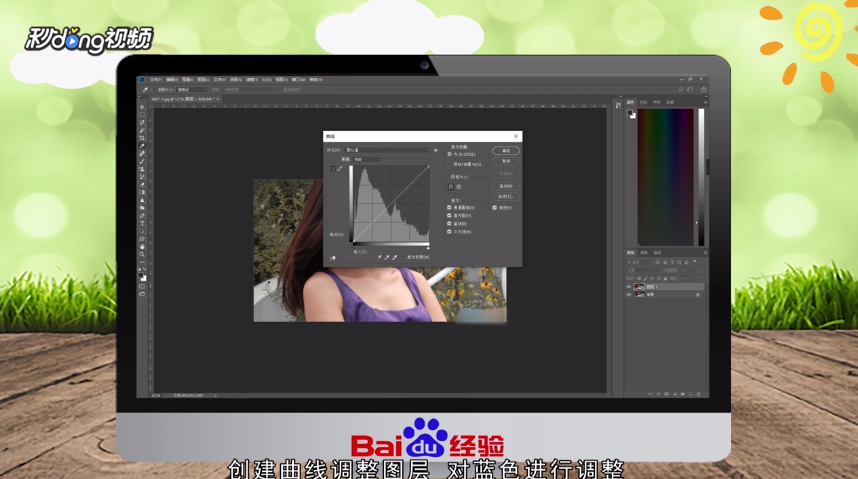
Task: Click the Cancel button in Curves
Action: (x=506, y=161)
